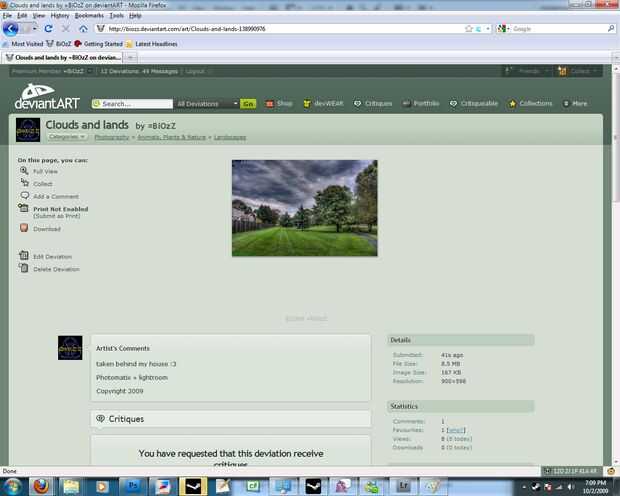Click the Google search input field
Viewport: 620px width, 496px height.
coord(558,29)
